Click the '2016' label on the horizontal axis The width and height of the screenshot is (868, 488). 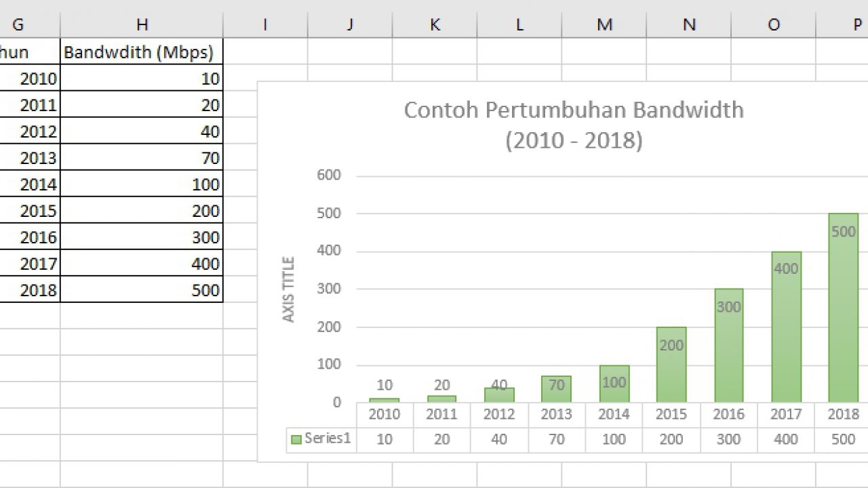pyautogui.click(x=728, y=414)
